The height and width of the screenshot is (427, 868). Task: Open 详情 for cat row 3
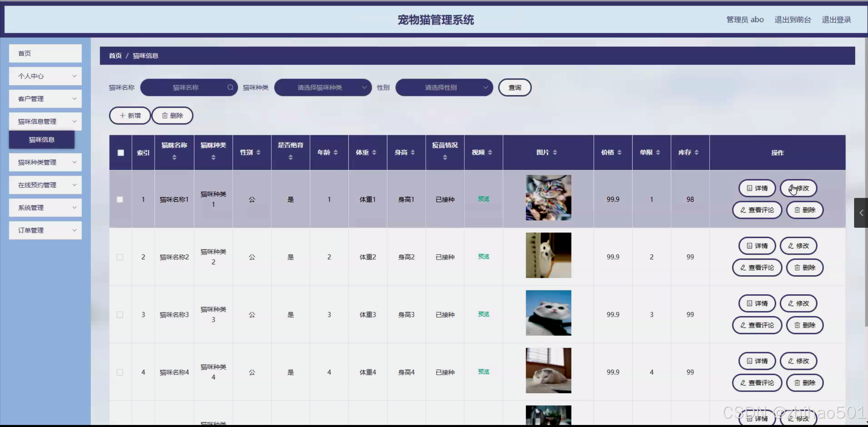pos(757,303)
